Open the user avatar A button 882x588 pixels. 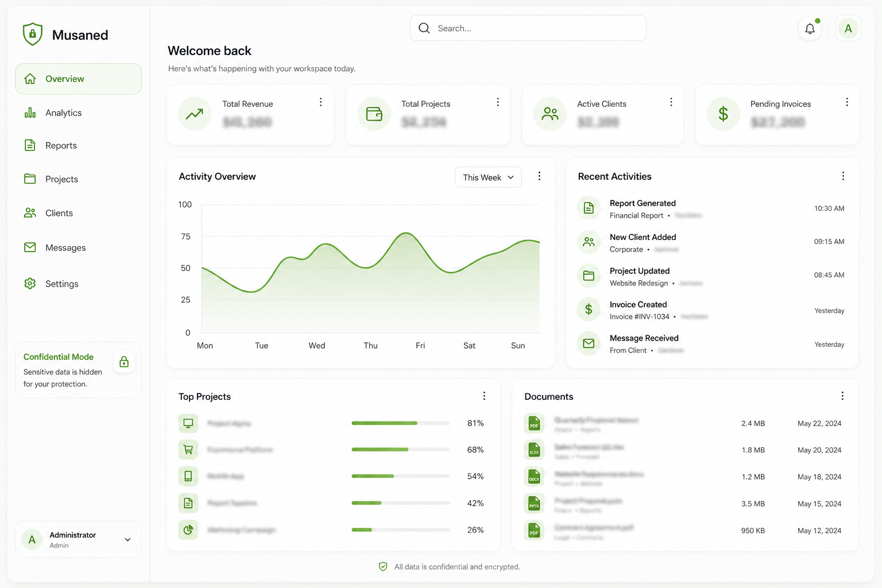[848, 28]
